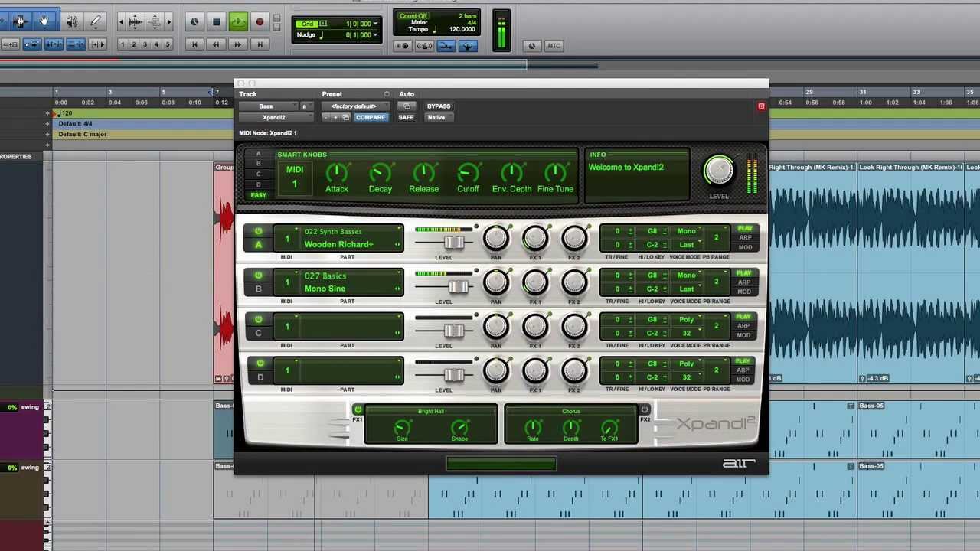Image resolution: width=980 pixels, height=551 pixels.
Task: Select zoom preset 1
Action: 122,45
